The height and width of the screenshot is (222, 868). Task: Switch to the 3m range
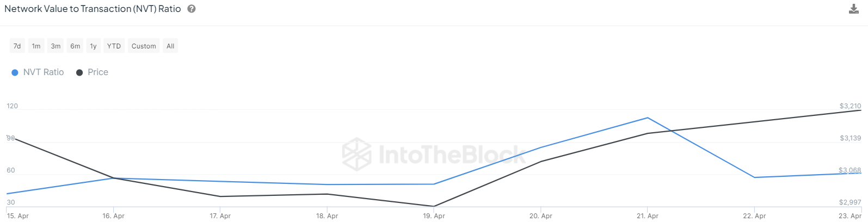(56, 46)
